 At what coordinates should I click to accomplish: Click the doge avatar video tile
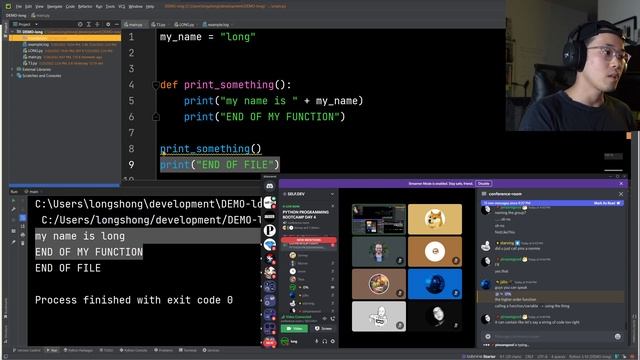pos(435,220)
